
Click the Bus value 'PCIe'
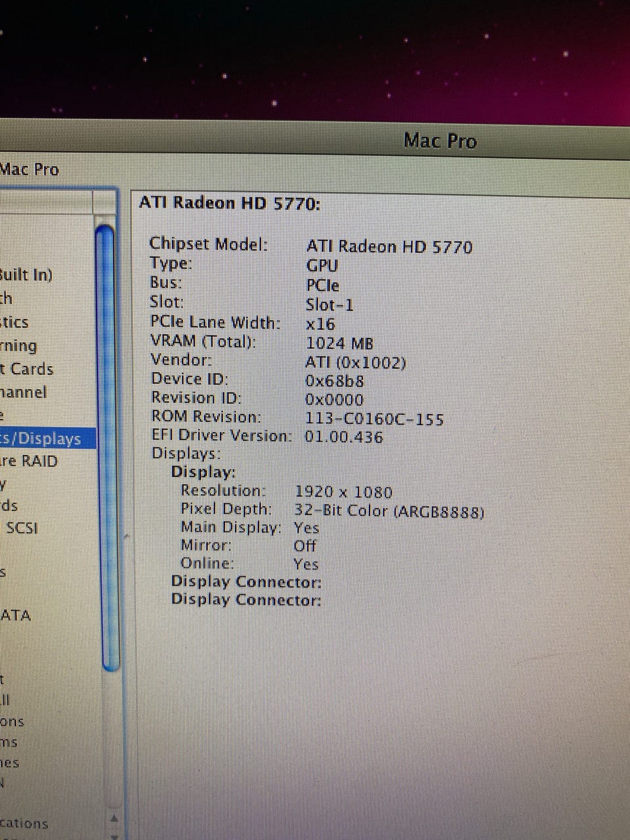point(323,285)
